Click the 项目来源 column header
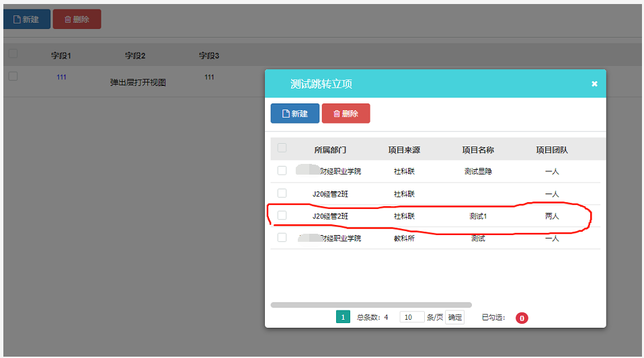The height and width of the screenshot is (358, 644). pos(404,150)
